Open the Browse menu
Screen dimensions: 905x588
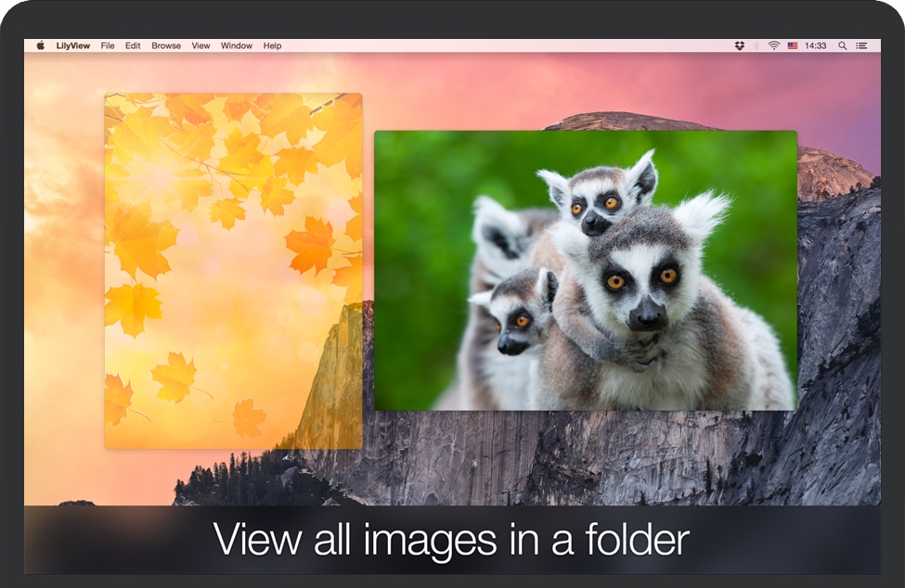pos(166,45)
